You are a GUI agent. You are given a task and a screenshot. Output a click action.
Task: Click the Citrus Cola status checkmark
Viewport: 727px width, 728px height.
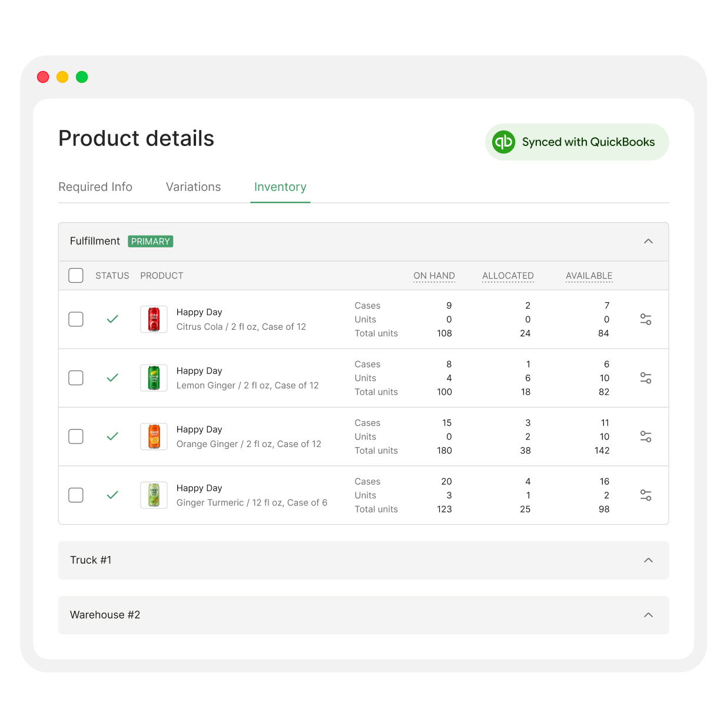tap(112, 319)
